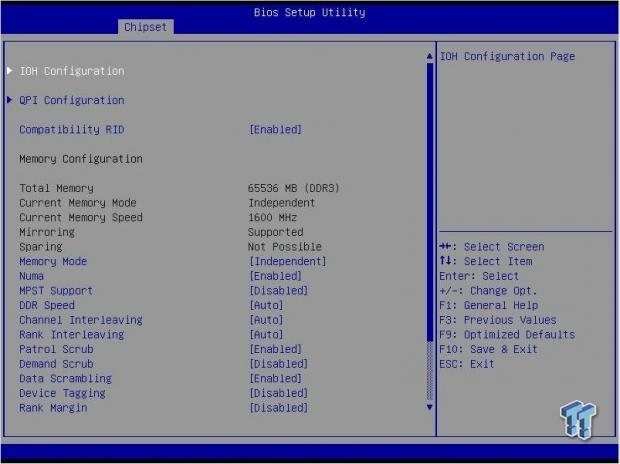Screen dimensions: 620x464
Task: Select Compatibility RID Enabled value
Action: click(x=276, y=129)
